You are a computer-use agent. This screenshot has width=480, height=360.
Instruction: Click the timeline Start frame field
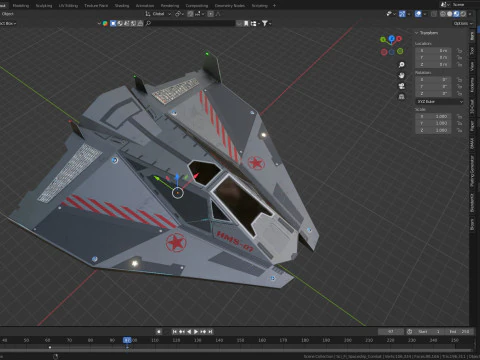point(430,331)
